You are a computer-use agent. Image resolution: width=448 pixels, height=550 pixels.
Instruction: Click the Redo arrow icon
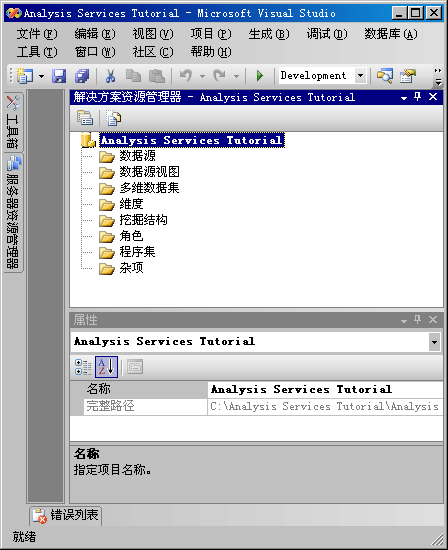point(220,76)
